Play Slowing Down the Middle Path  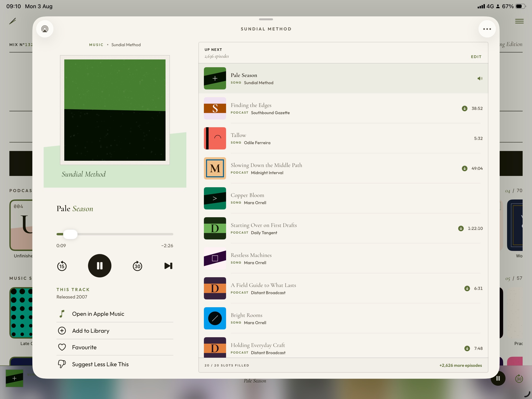click(343, 168)
